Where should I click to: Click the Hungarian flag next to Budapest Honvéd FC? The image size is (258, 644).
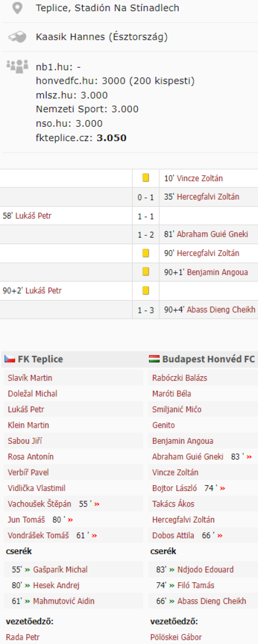(154, 359)
